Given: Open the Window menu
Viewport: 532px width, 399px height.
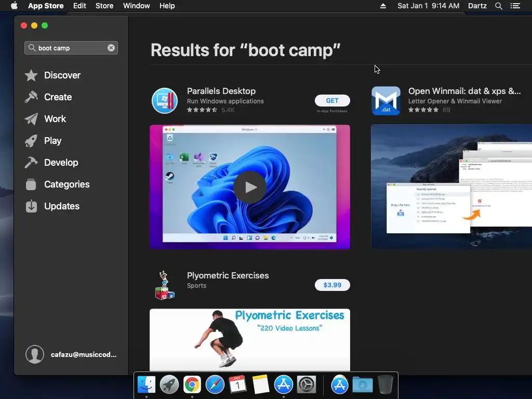Looking at the screenshot, I should point(137,6).
